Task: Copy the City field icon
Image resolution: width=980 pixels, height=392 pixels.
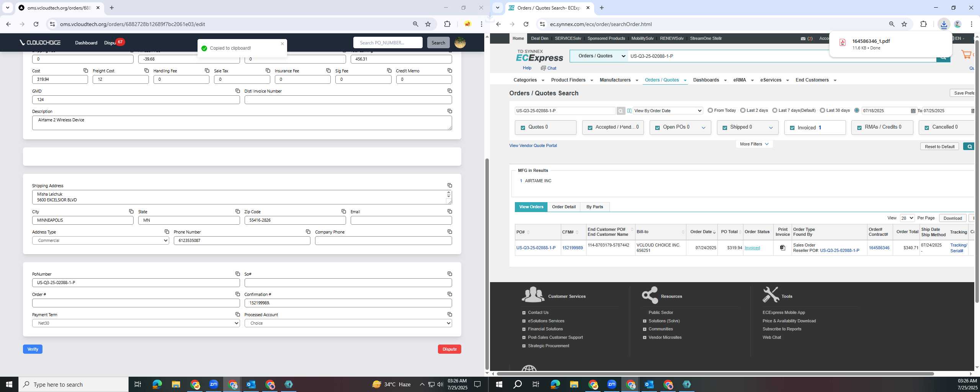Action: (x=131, y=211)
